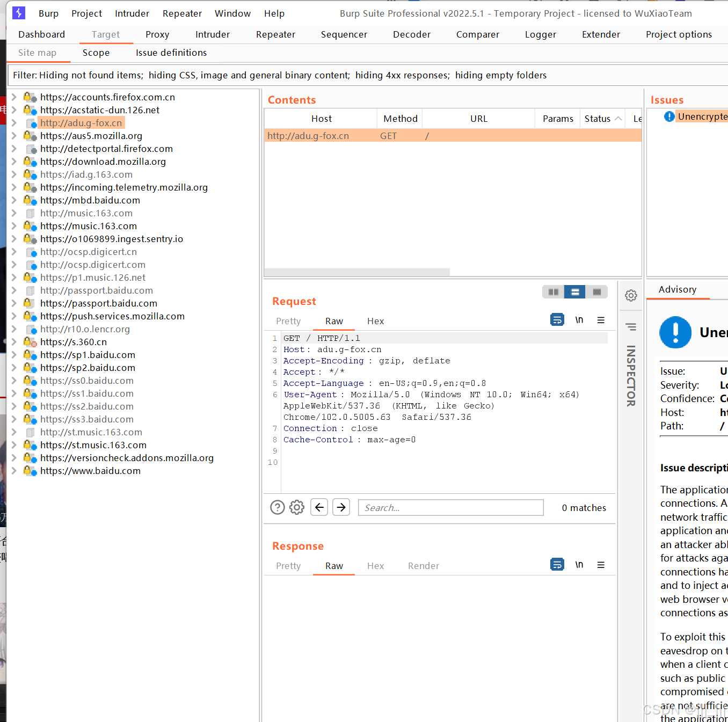Select combined tabbed layout icon

click(x=596, y=292)
